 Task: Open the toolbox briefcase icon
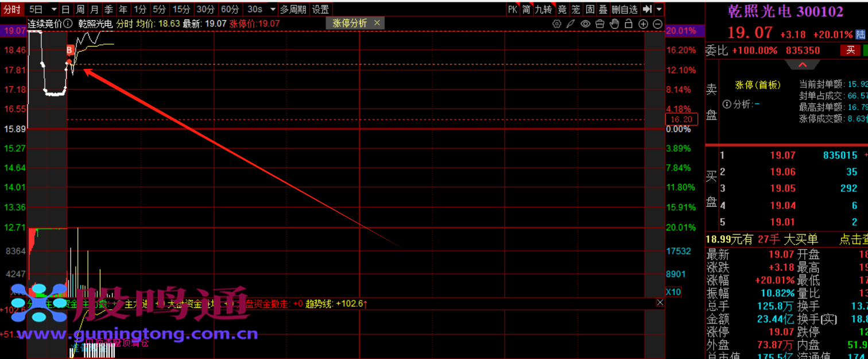click(599, 24)
